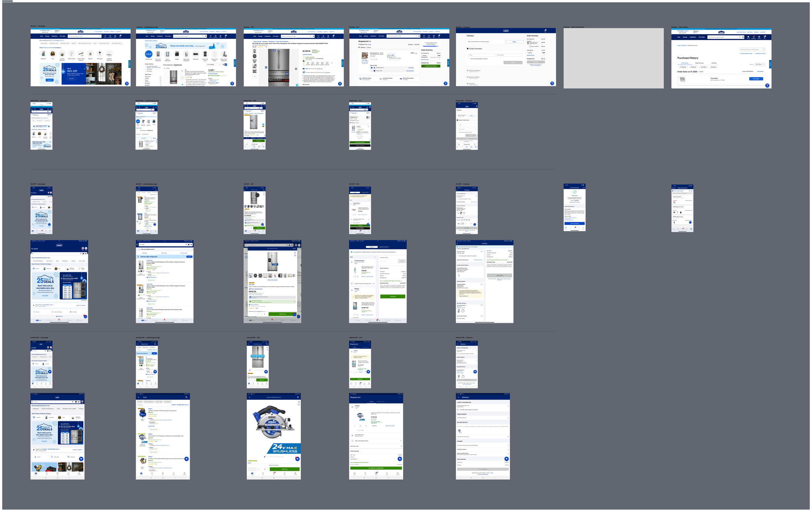This screenshot has height=512, width=812.
Task: Click barcode icon in Android tablet homepage search
Action: (x=79, y=402)
